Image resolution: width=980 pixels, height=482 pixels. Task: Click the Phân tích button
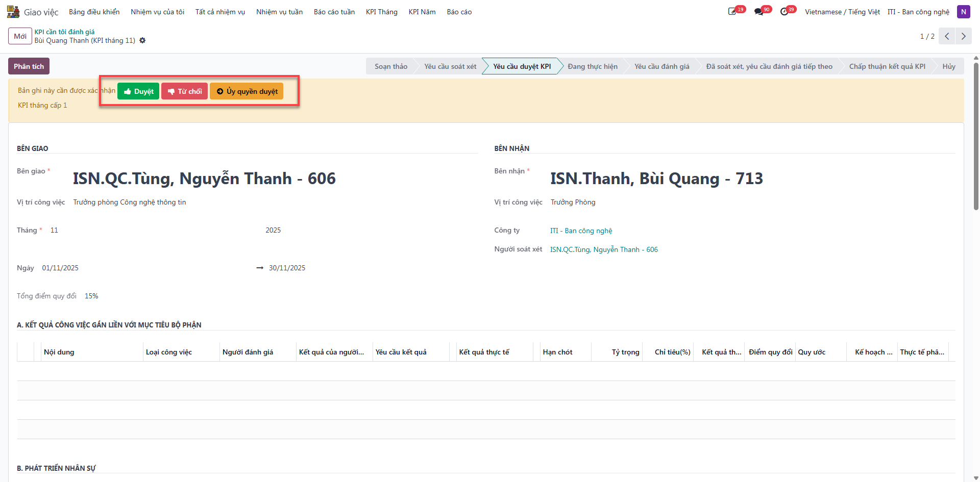(29, 66)
